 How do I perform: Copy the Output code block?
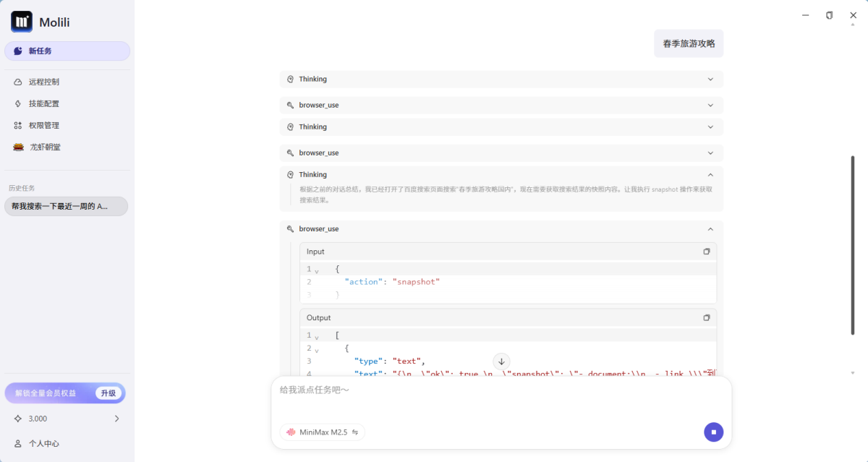point(707,317)
